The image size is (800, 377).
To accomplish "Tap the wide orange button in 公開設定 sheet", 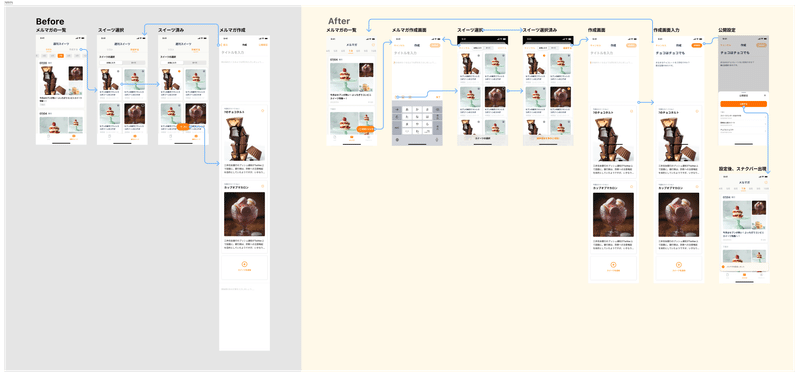I will (743, 104).
